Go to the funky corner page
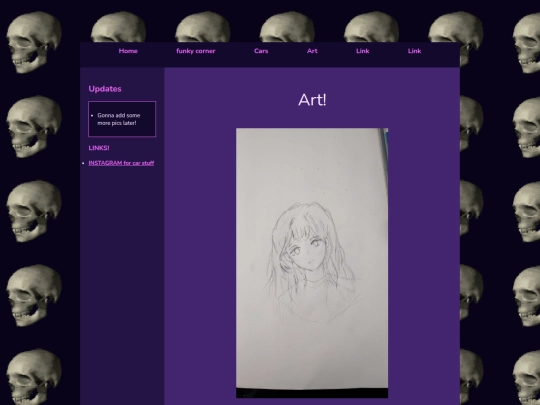The width and height of the screenshot is (540, 405). 196,51
